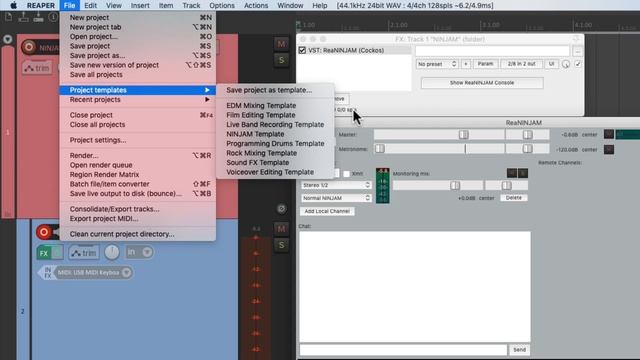Choose Save project as template...

pos(269,90)
